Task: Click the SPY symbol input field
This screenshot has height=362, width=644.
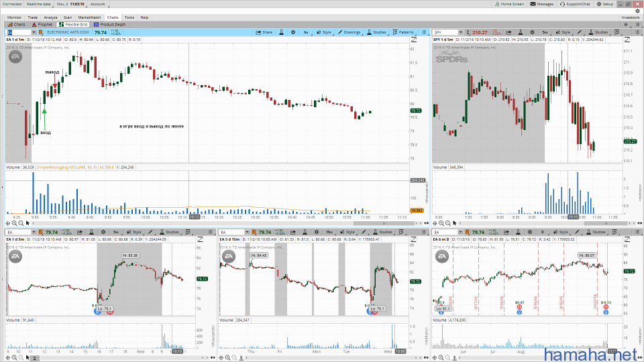Action: pos(445,32)
